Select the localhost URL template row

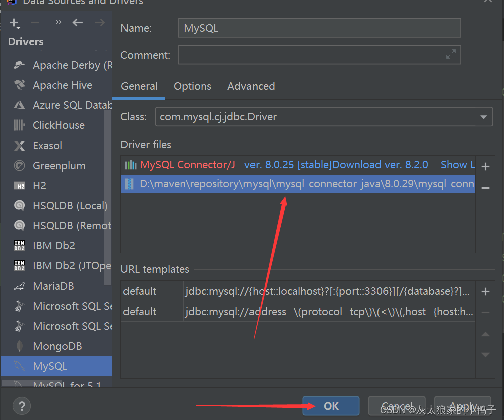pos(298,291)
